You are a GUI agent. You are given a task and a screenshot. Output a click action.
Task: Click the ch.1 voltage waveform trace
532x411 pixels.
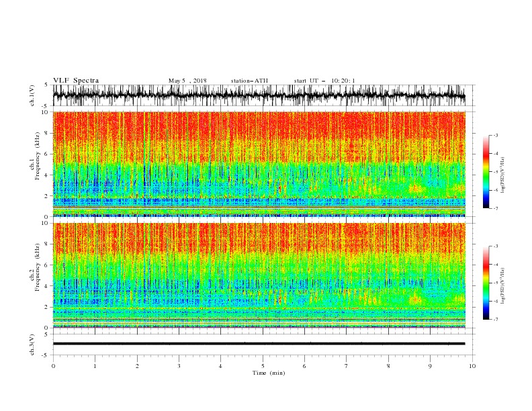[x=259, y=95]
